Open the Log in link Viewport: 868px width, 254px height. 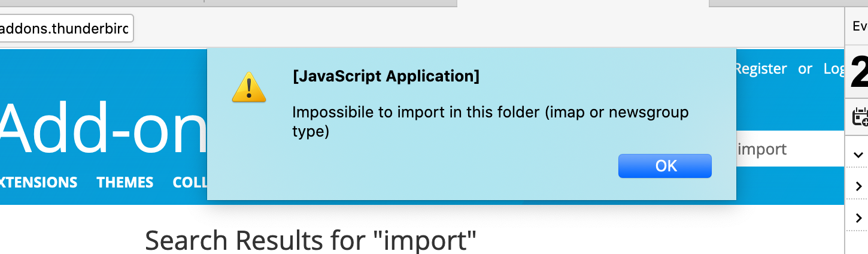[x=834, y=69]
